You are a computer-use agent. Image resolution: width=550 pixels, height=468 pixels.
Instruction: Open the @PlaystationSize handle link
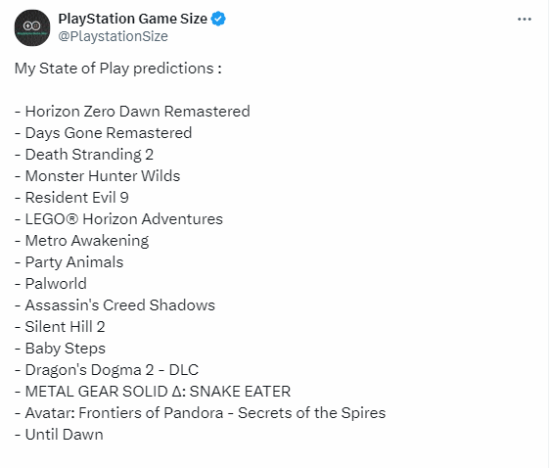[113, 36]
